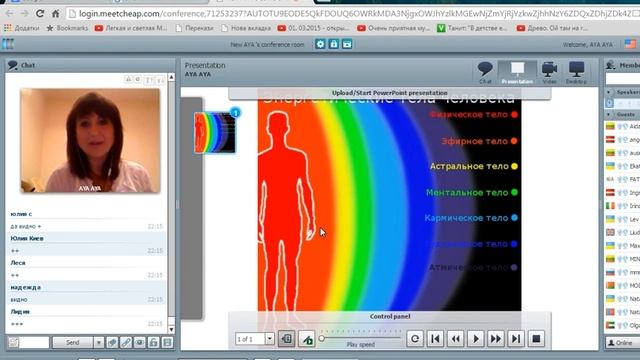This screenshot has height=360, width=640.
Task: Collapse the Guests group in Members panel
Action: pyautogui.click(x=609, y=115)
